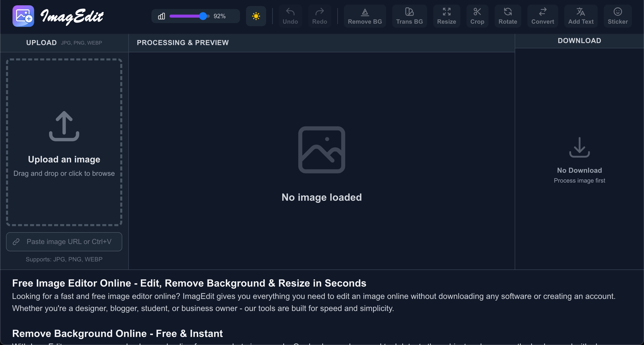Click the DOWNLOAD panel header
The image size is (644, 345).
[579, 41]
